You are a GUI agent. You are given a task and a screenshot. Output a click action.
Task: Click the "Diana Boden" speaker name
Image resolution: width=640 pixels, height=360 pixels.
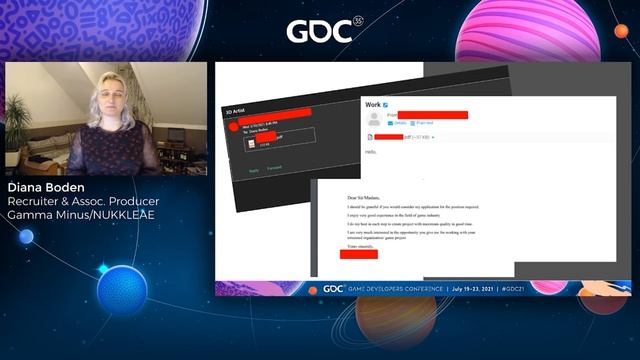click(46, 188)
